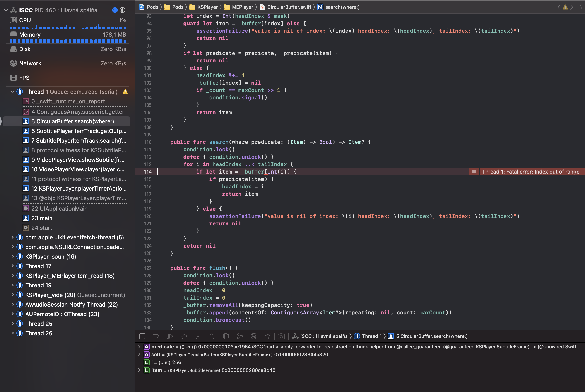Click the Fatal error Index out of range message

point(530,172)
